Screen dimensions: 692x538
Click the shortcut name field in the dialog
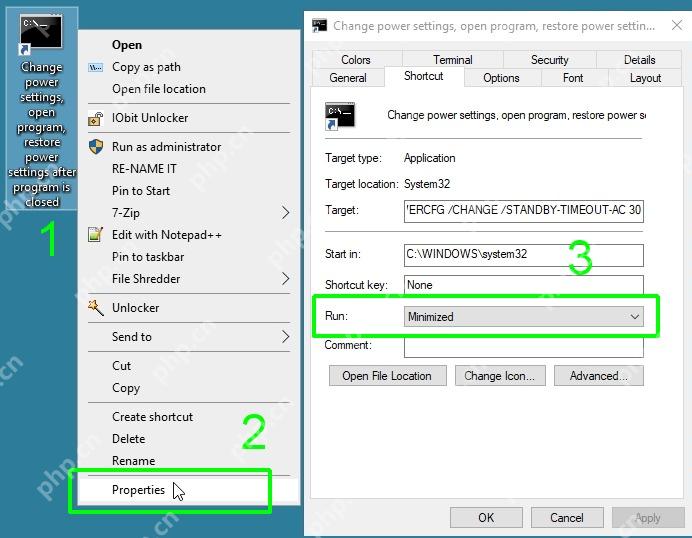tap(516, 115)
